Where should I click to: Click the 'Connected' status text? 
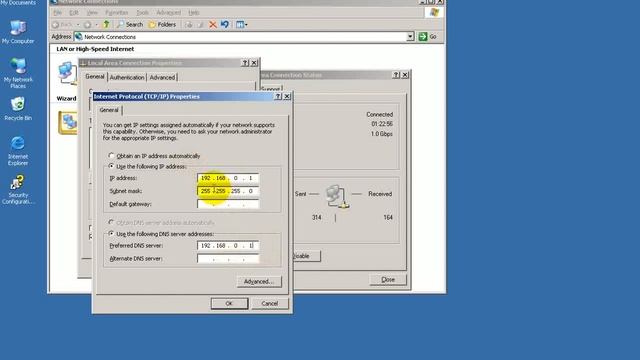(380, 115)
